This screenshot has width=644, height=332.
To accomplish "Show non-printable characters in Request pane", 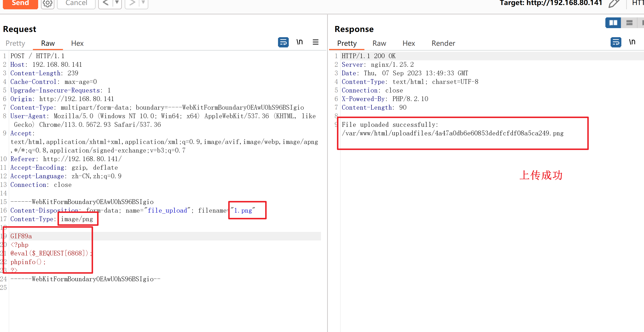I will tap(299, 42).
